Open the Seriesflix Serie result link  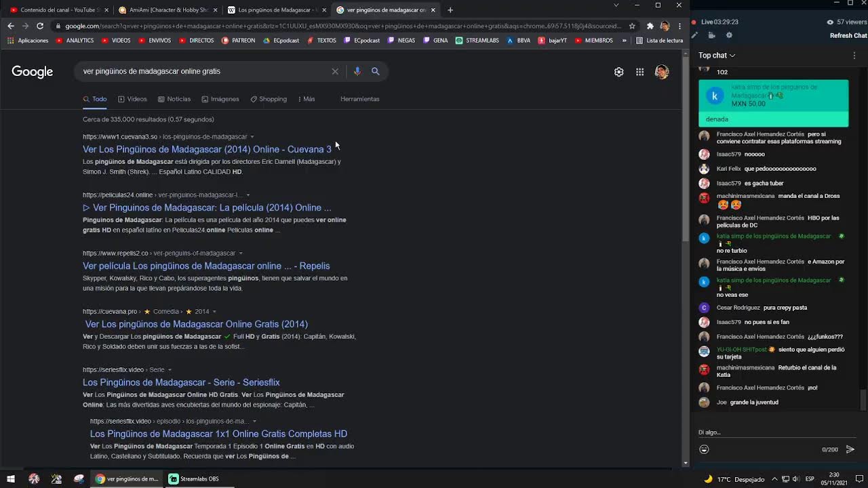pos(181,382)
